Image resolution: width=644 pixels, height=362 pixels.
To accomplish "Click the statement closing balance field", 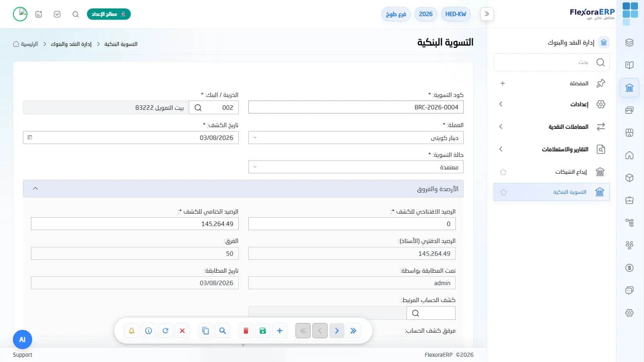I will [x=135, y=224].
